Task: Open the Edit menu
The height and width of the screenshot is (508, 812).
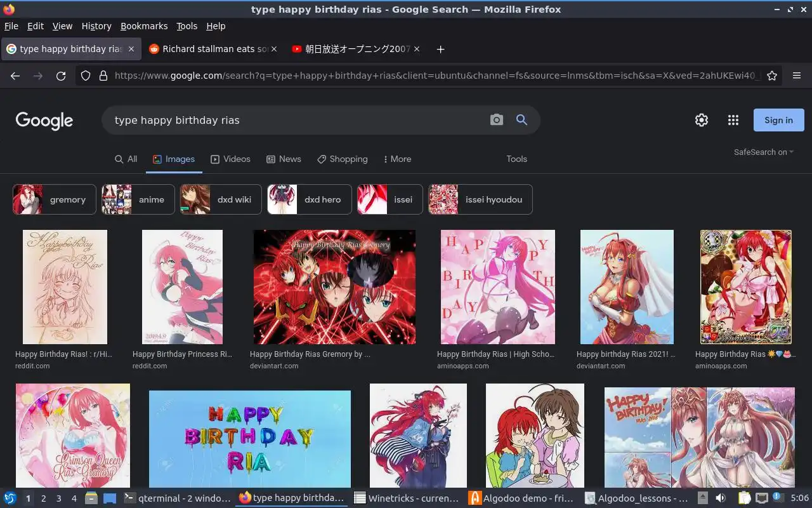Action: (36, 26)
